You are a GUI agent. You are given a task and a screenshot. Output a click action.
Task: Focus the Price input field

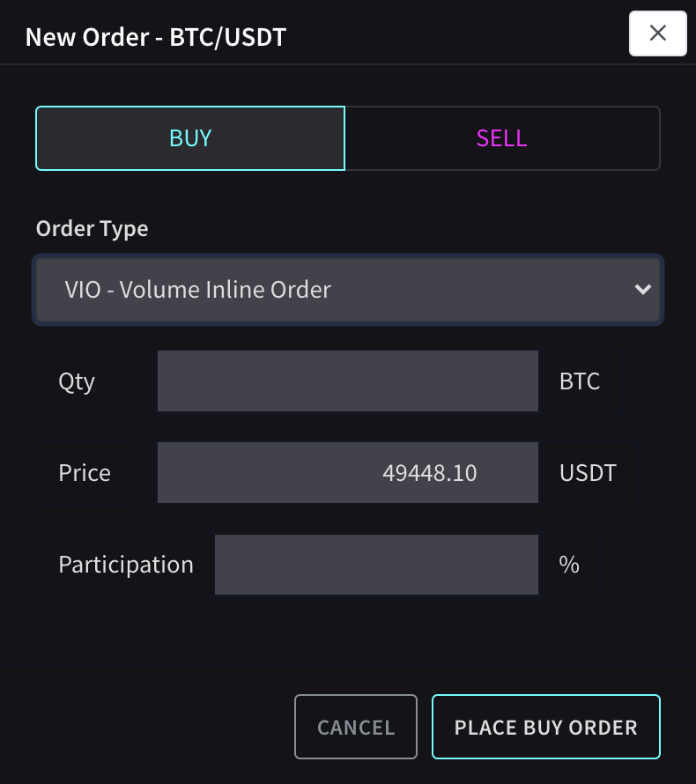(347, 473)
